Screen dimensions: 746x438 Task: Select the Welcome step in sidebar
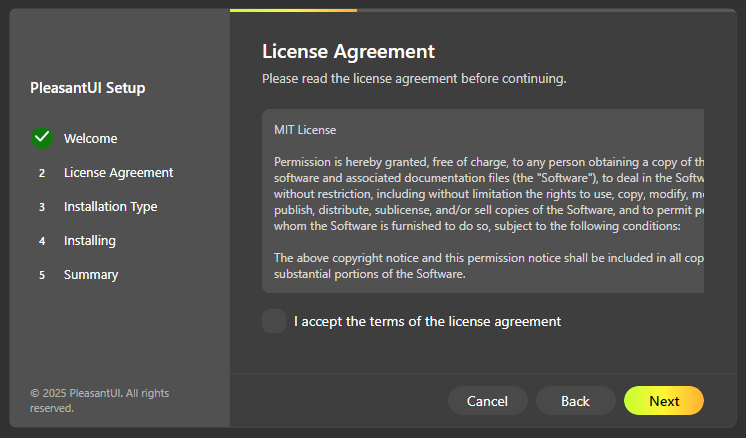pos(90,138)
